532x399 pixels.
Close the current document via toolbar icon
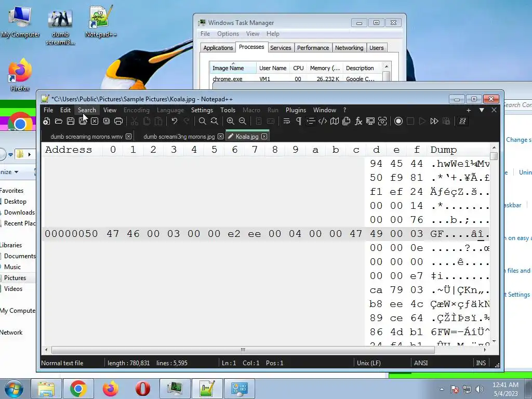pos(95,121)
